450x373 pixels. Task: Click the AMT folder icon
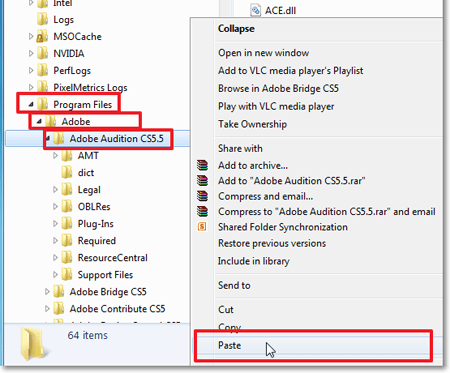[x=67, y=155]
